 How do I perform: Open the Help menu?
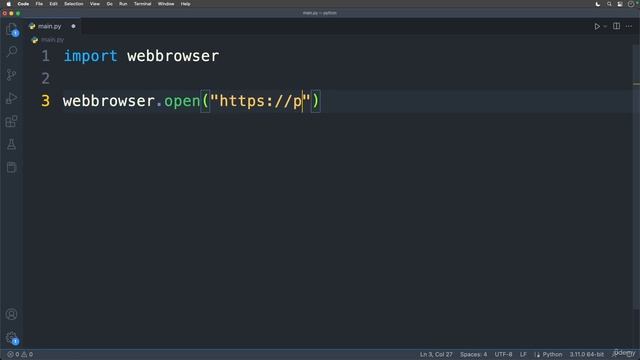coord(185,4)
